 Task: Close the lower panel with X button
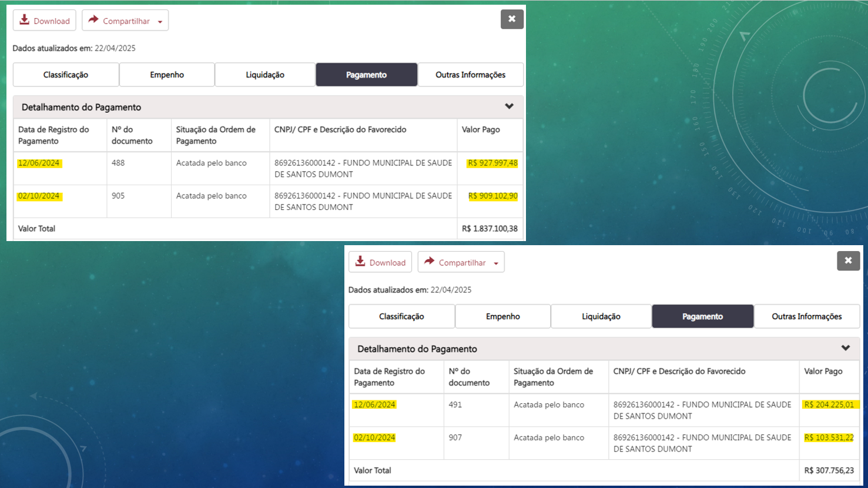pyautogui.click(x=848, y=260)
